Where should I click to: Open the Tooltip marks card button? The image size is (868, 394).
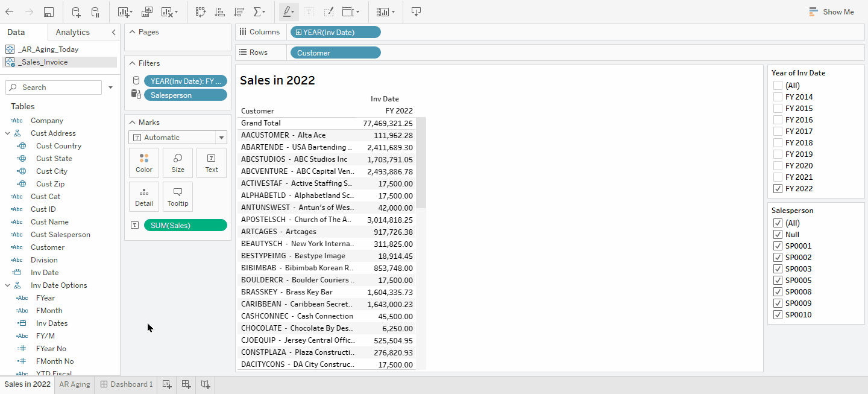point(178,197)
